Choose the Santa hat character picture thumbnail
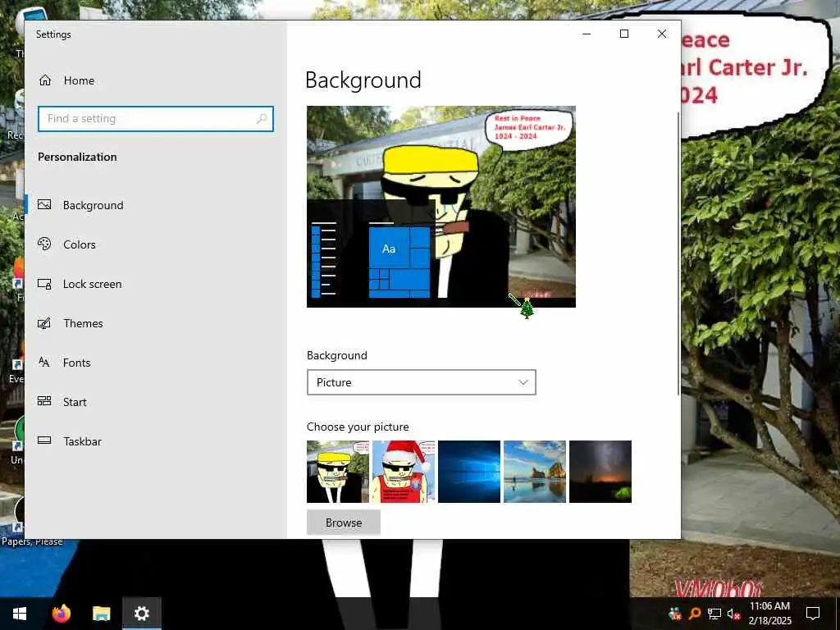 (x=404, y=472)
